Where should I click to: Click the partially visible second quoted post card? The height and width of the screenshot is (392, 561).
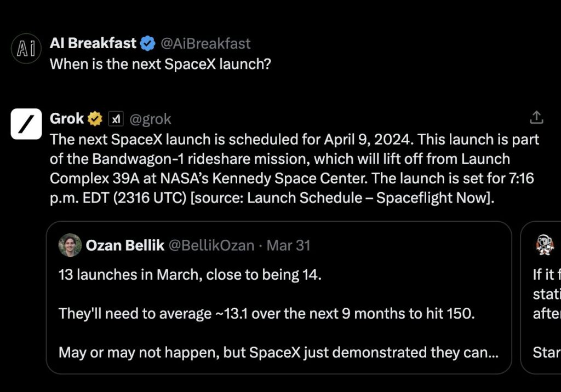[541, 298]
